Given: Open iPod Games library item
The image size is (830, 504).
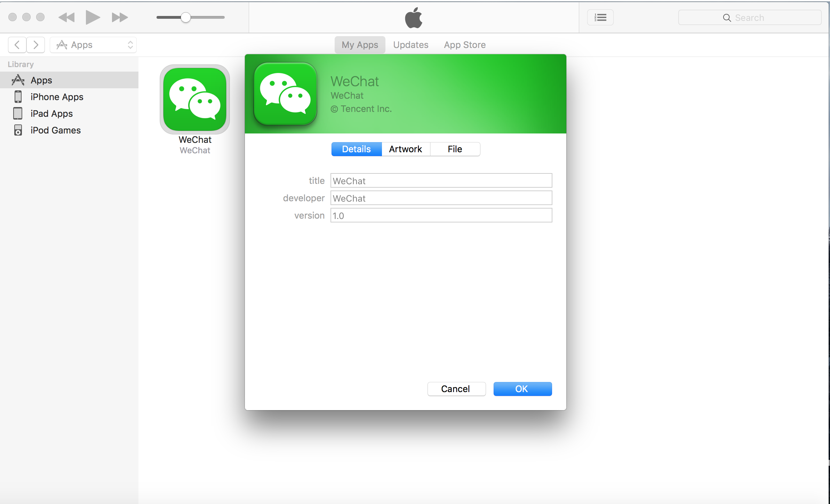Looking at the screenshot, I should [55, 130].
